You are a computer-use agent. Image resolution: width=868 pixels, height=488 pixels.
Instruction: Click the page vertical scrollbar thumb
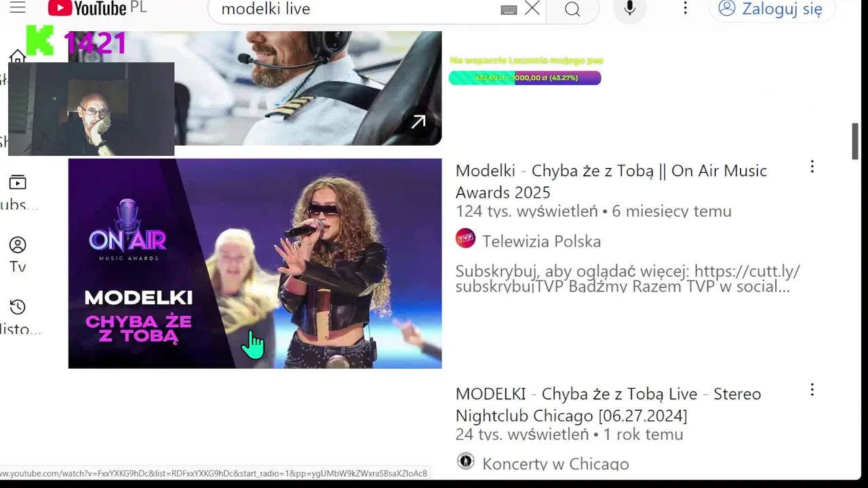click(855, 141)
